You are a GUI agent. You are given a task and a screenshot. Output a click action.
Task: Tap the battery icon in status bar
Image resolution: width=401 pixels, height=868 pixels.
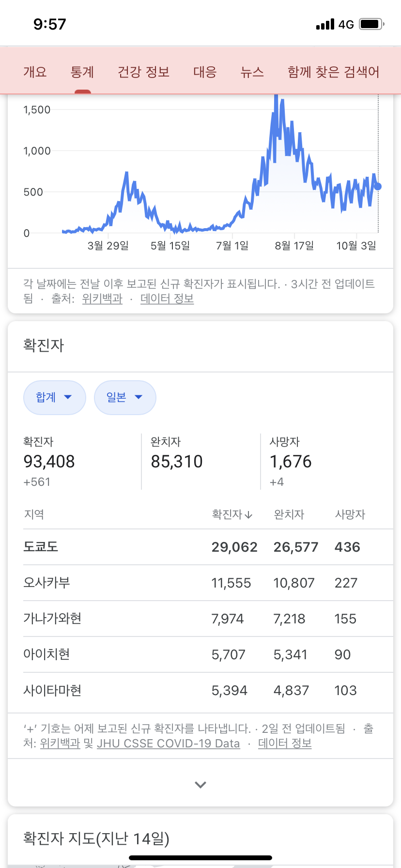coord(371,24)
